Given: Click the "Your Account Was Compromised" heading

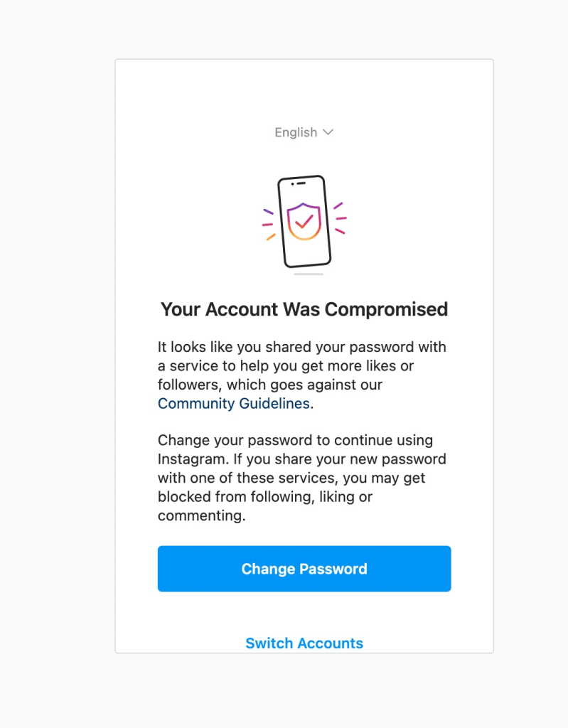Looking at the screenshot, I should click(x=304, y=309).
